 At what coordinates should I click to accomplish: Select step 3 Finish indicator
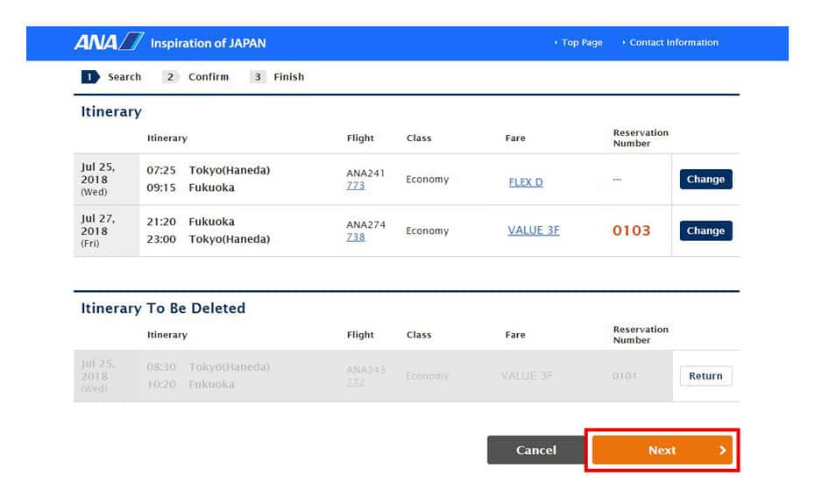point(277,77)
